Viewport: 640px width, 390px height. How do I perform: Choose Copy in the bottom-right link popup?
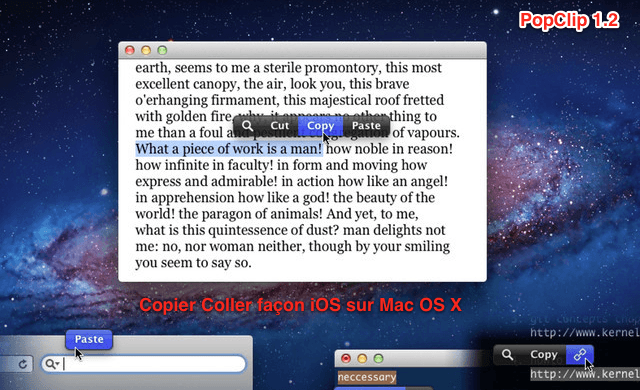coord(544,355)
